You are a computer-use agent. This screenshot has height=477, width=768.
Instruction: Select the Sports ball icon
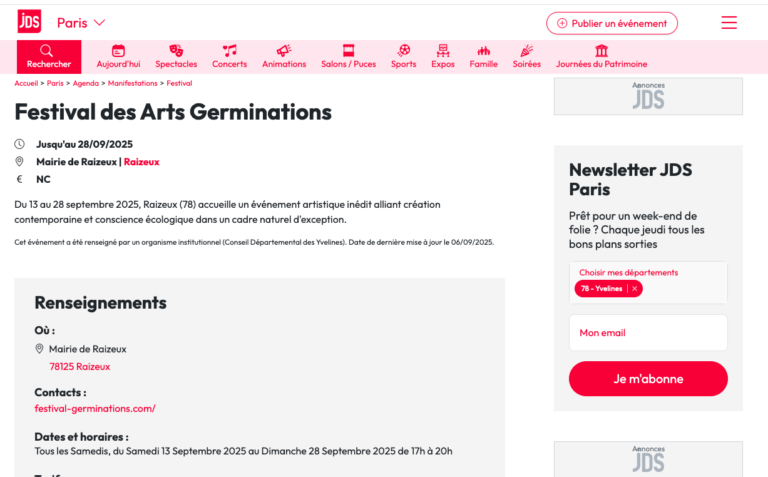tap(404, 50)
